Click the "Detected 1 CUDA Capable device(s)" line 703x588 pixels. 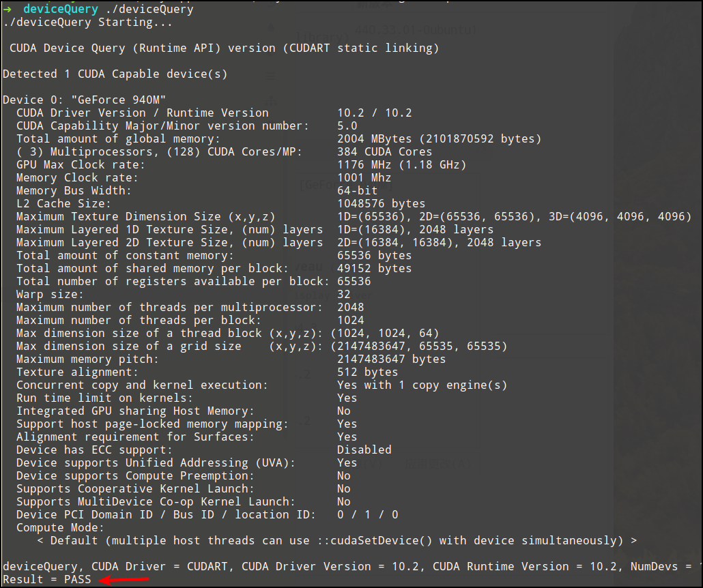tap(115, 74)
